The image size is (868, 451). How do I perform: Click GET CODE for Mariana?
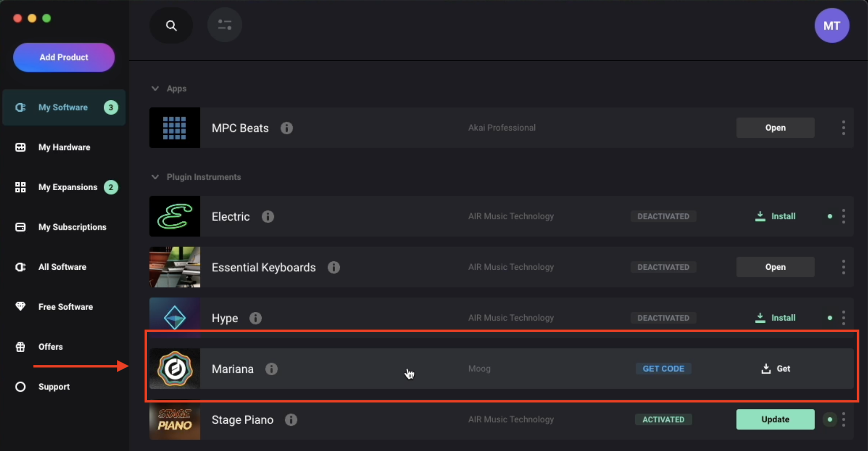(x=663, y=369)
